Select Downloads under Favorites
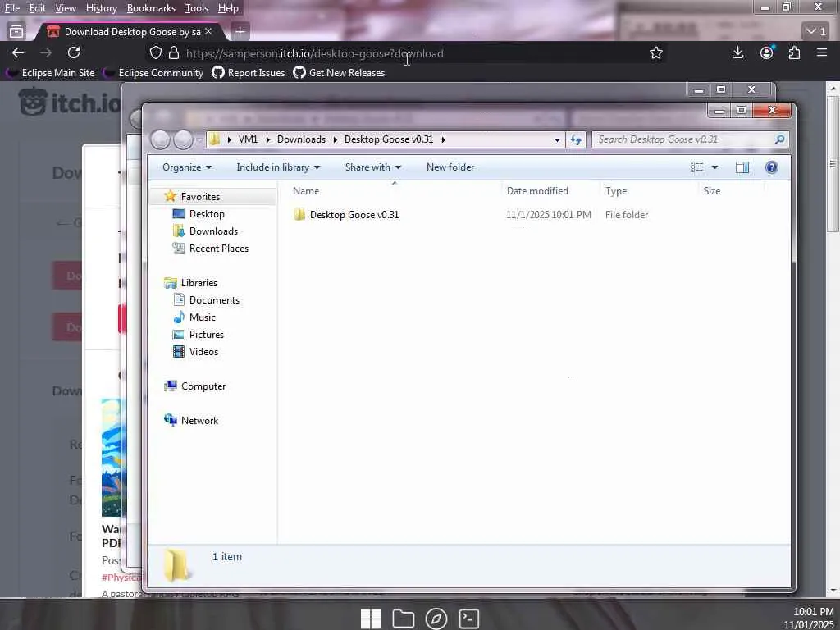This screenshot has width=840, height=630. click(x=213, y=231)
